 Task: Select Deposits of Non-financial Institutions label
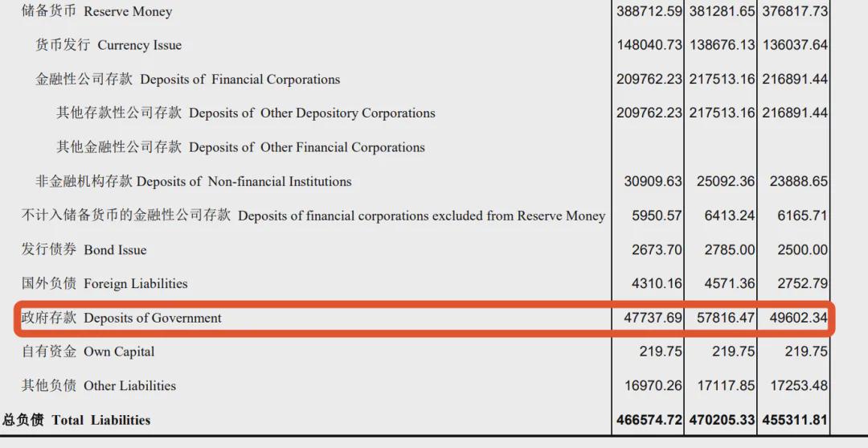(194, 181)
